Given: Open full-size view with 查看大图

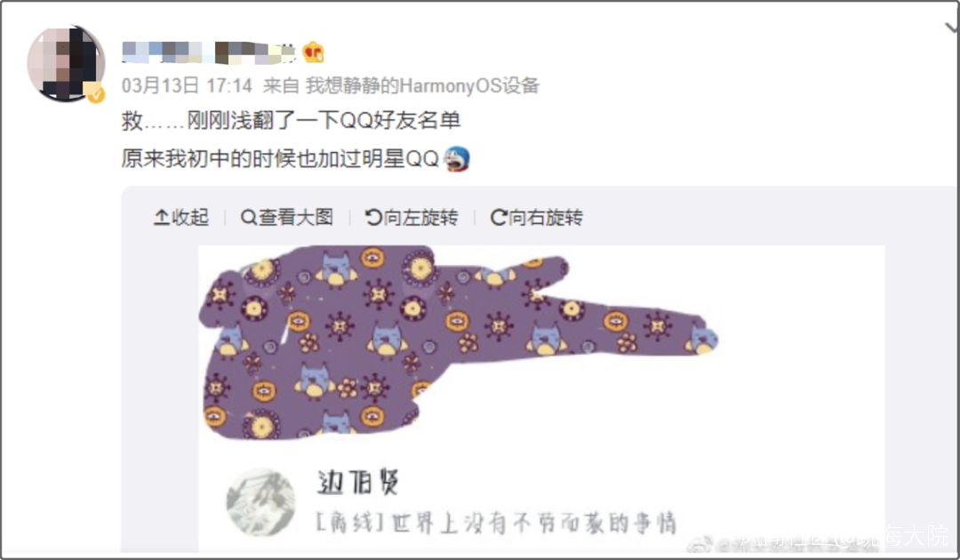Looking at the screenshot, I should point(287,217).
